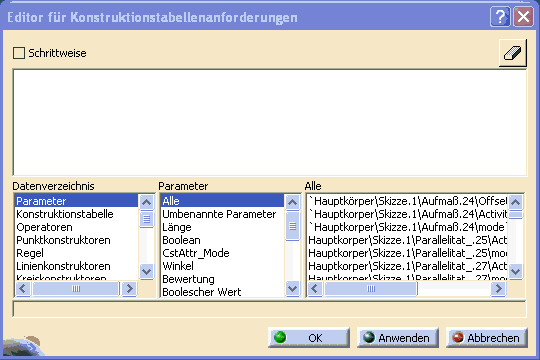Close the Editor für Konstruktionstabellenanforderungen dialog
540x360 pixels.
(x=523, y=17)
